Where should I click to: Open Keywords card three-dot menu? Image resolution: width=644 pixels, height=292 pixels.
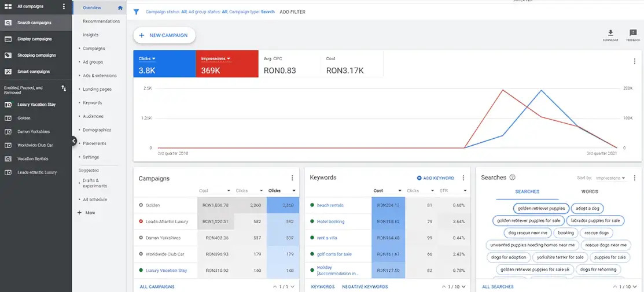tap(463, 178)
